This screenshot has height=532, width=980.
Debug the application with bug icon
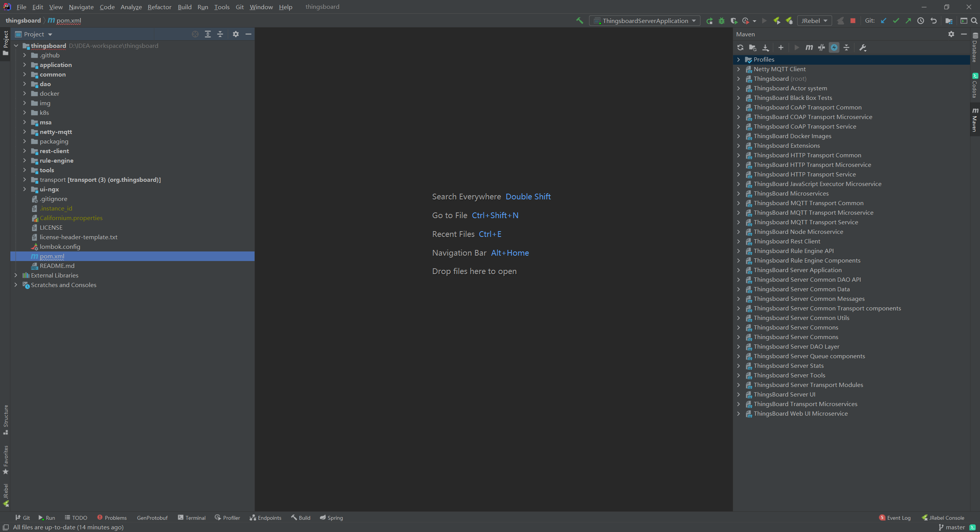pyautogui.click(x=722, y=21)
